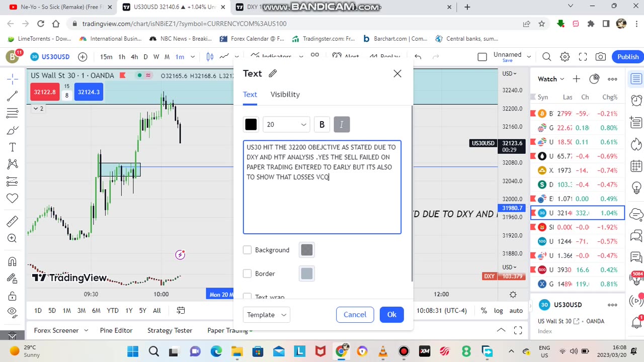Open alerts clock icon in right sidebar

pos(636,100)
